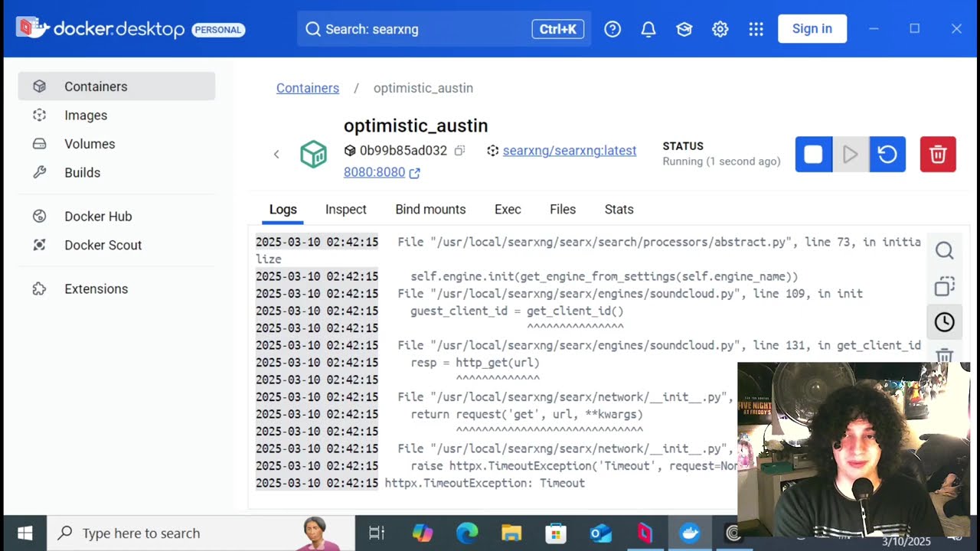
Task: Open Images in the sidebar
Action: [x=116, y=115]
